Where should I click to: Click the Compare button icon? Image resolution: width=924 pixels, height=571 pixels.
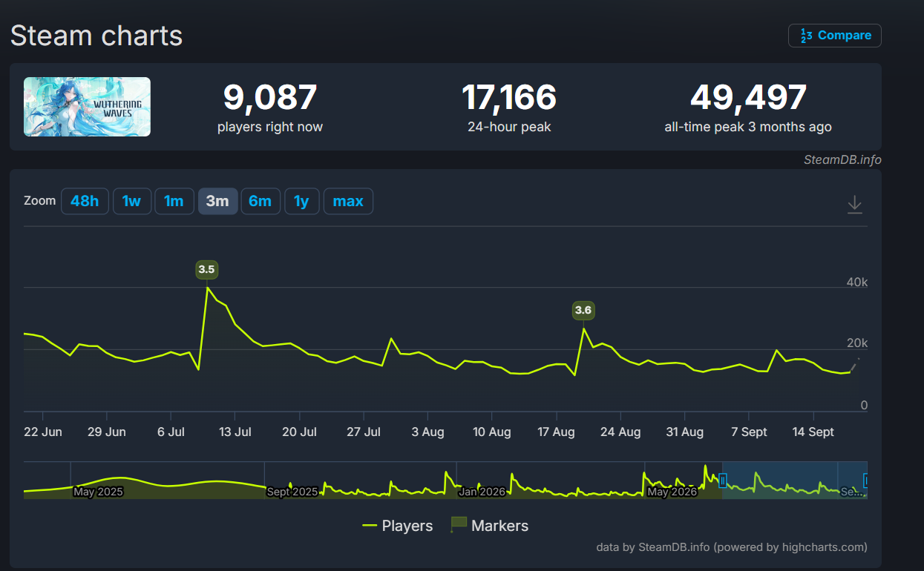[x=806, y=36]
